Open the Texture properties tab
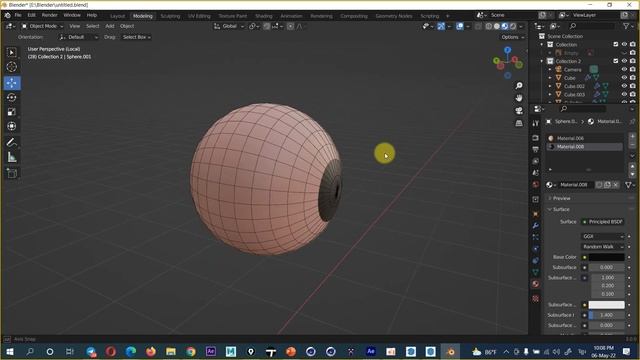This screenshot has width=640, height=360. coord(536,299)
